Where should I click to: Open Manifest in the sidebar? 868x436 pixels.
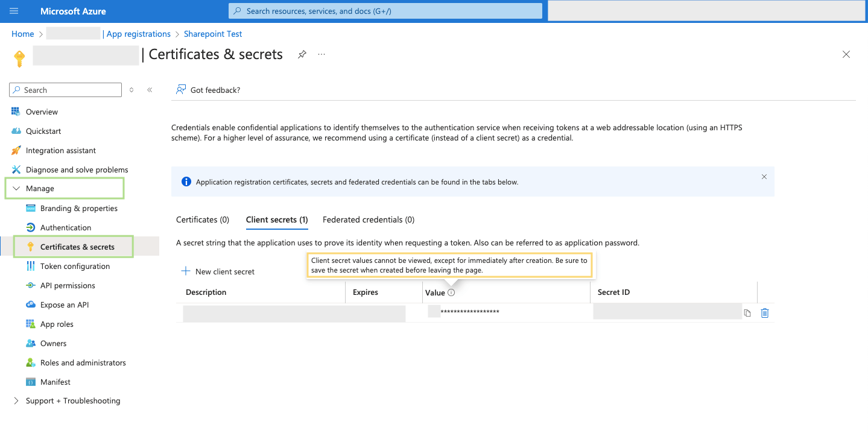55,382
